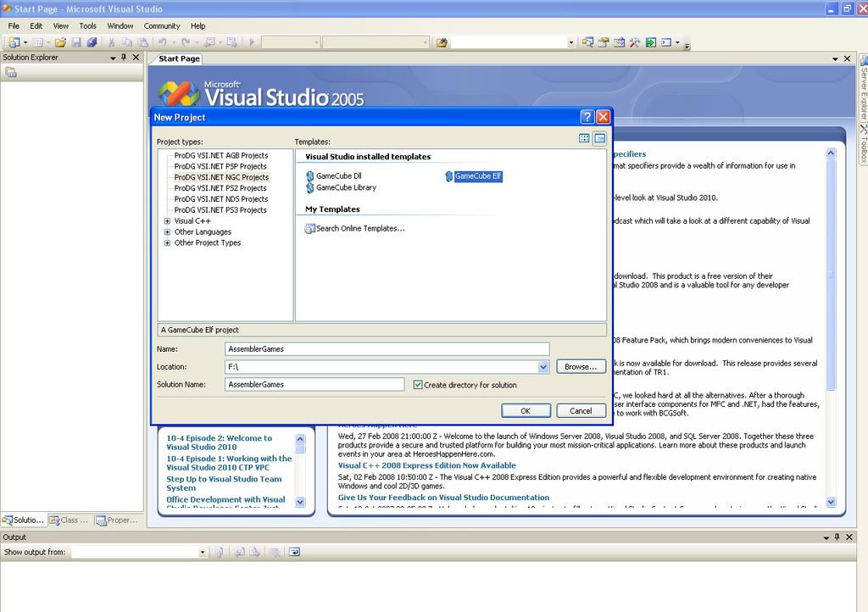Expand the Other Project Types node

point(167,243)
